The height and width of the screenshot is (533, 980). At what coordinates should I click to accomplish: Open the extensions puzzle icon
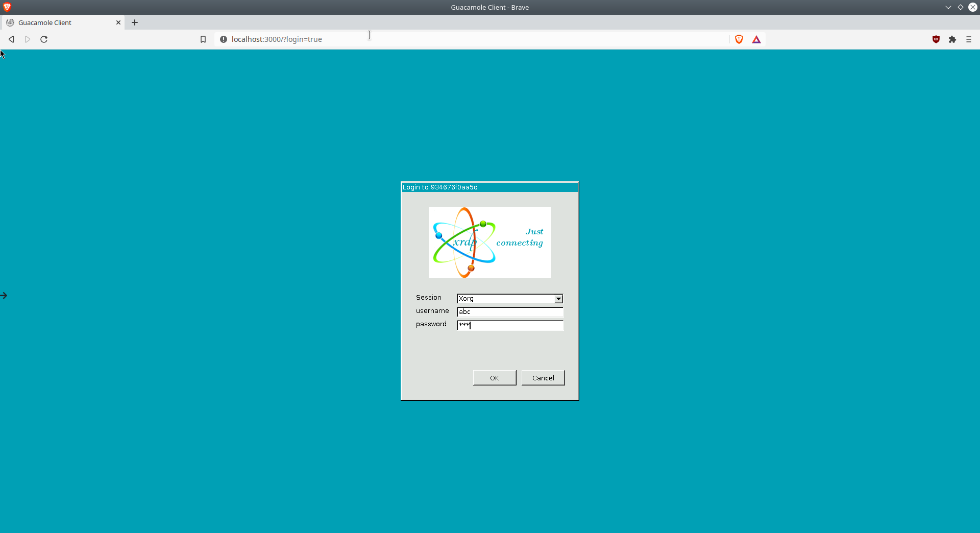pyautogui.click(x=952, y=39)
